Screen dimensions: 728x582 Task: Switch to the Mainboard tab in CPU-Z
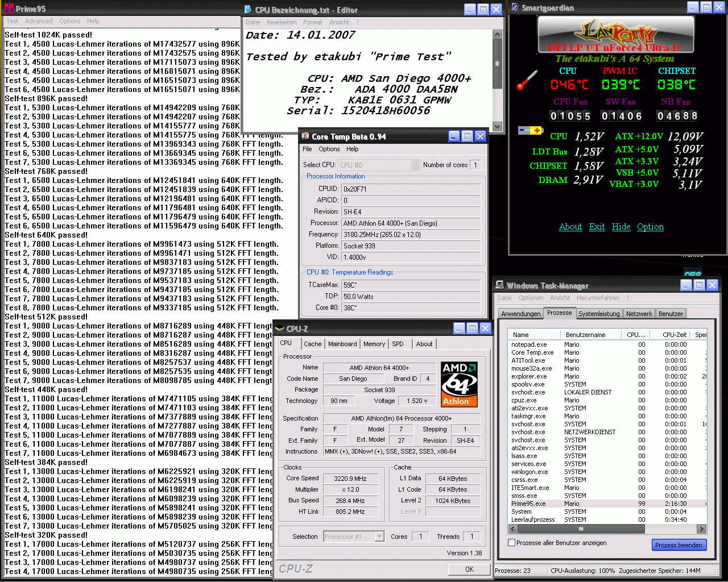pyautogui.click(x=342, y=344)
